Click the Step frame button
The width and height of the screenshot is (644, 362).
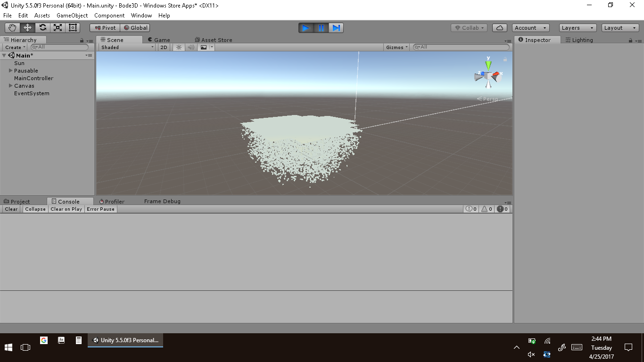(336, 28)
